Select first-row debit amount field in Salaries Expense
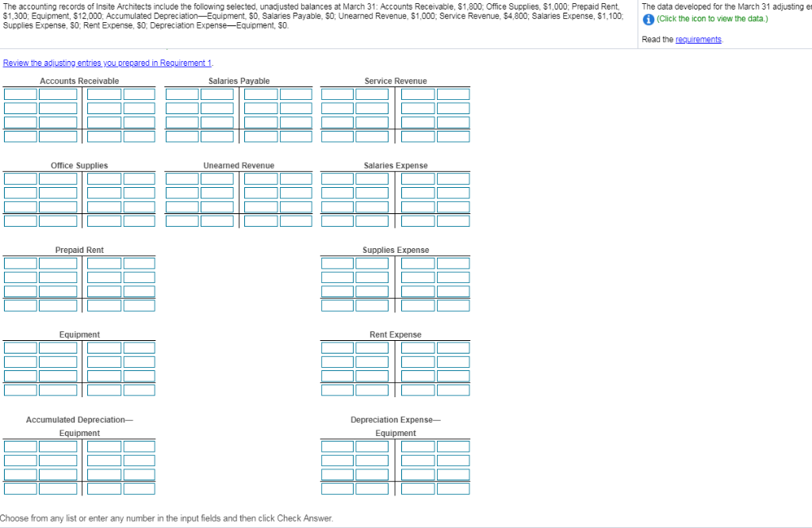This screenshot has height=528, width=812. pos(372,179)
